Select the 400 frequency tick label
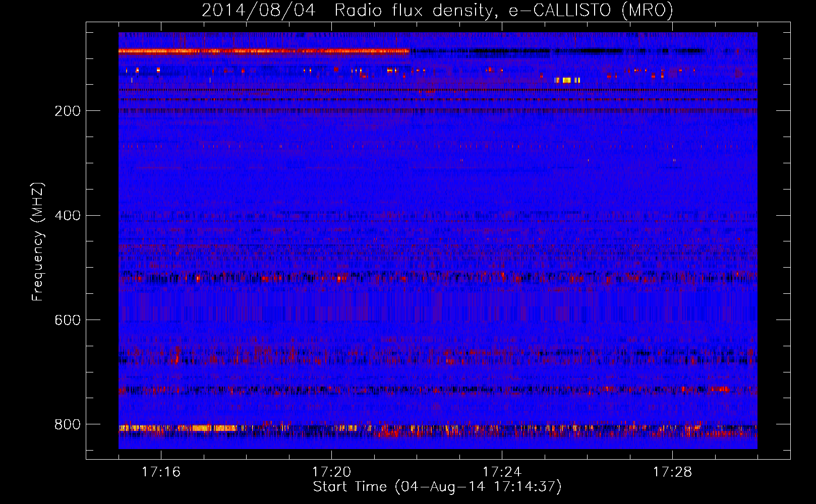Screen dimensions: 816x504 tap(68, 216)
